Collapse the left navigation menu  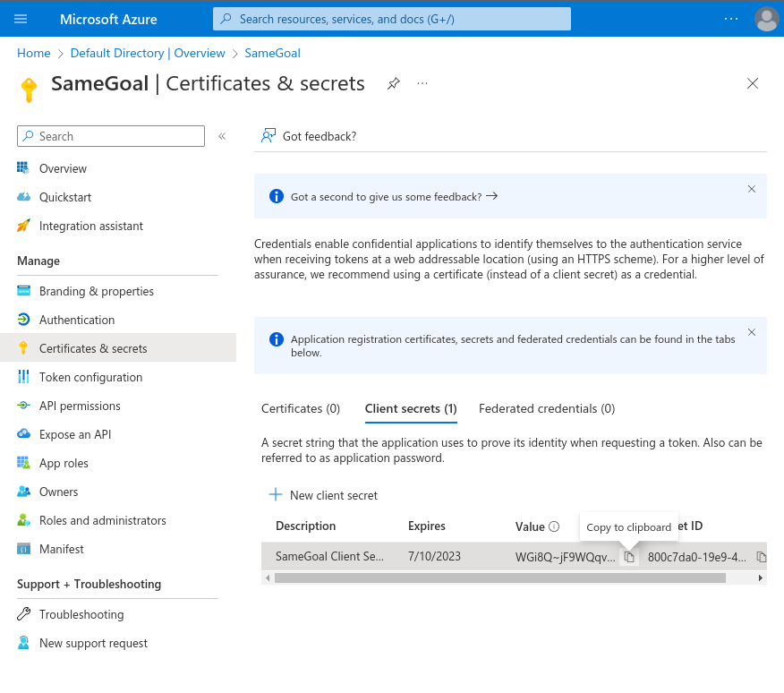(222, 136)
